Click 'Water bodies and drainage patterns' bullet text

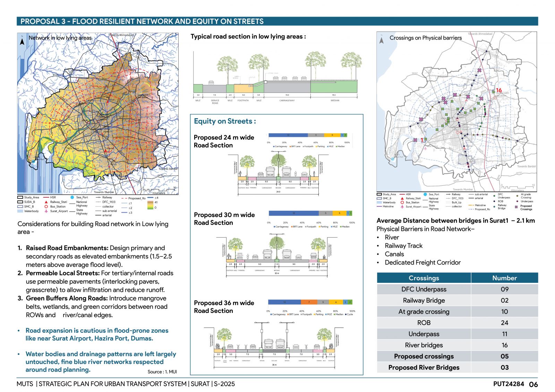(101, 362)
